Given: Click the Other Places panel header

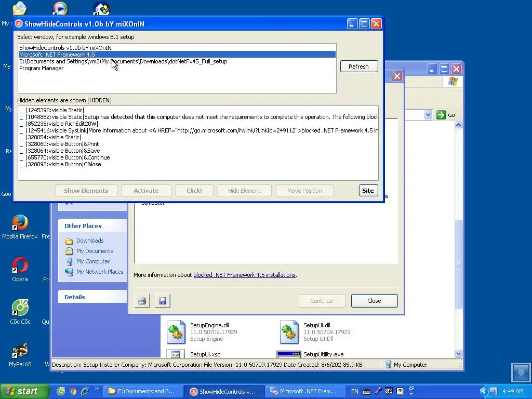Looking at the screenshot, I should [x=92, y=226].
